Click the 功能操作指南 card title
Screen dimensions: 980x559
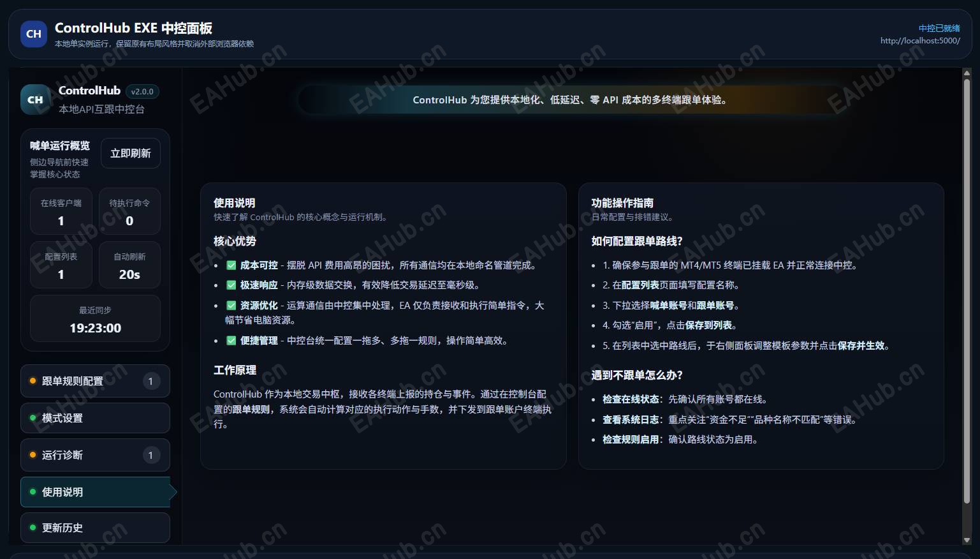coord(622,203)
